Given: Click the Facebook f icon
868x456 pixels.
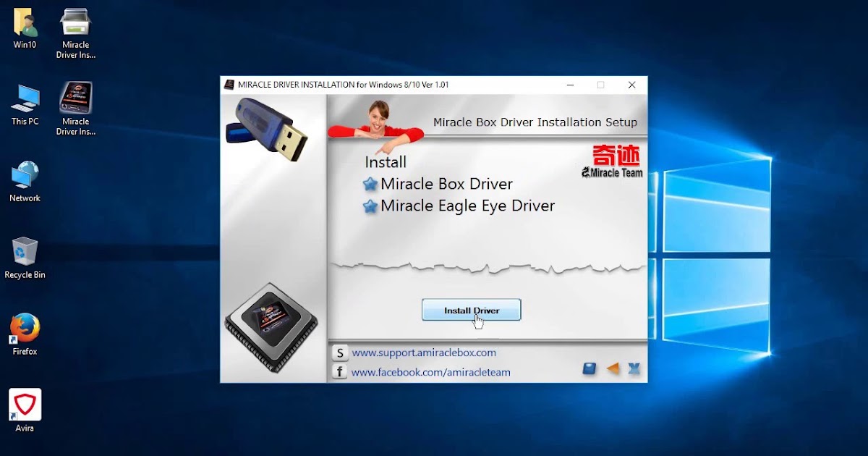Looking at the screenshot, I should (x=340, y=371).
